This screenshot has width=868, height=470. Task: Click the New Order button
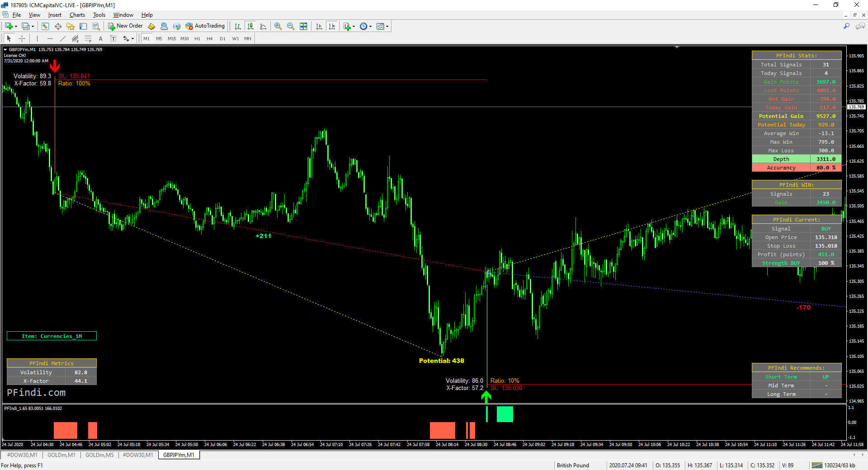(125, 26)
